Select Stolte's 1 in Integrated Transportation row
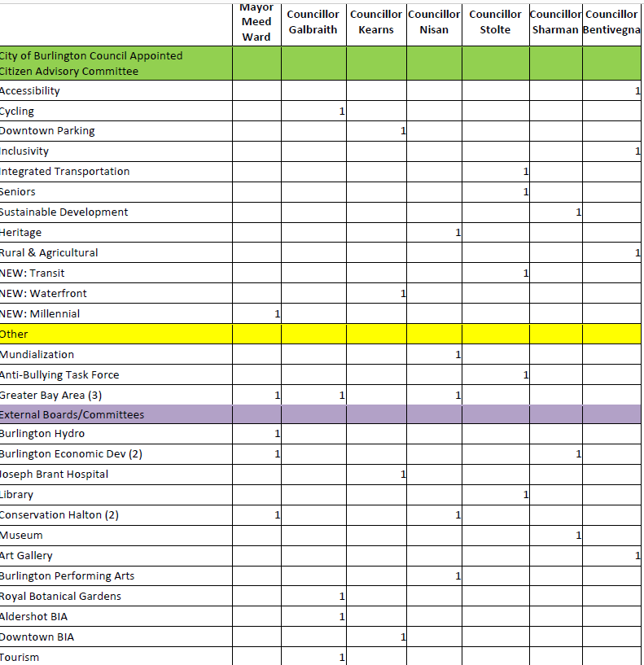The height and width of the screenshot is (665, 644). pyautogui.click(x=526, y=172)
